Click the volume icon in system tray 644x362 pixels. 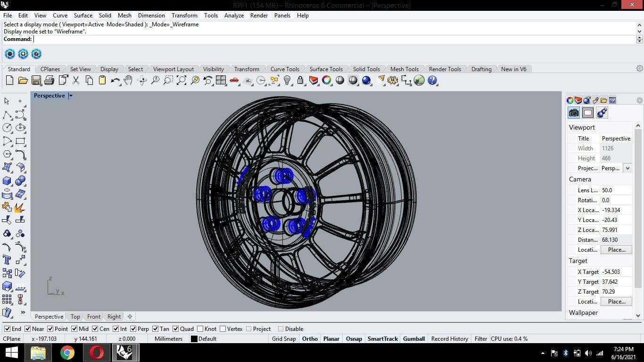click(588, 353)
